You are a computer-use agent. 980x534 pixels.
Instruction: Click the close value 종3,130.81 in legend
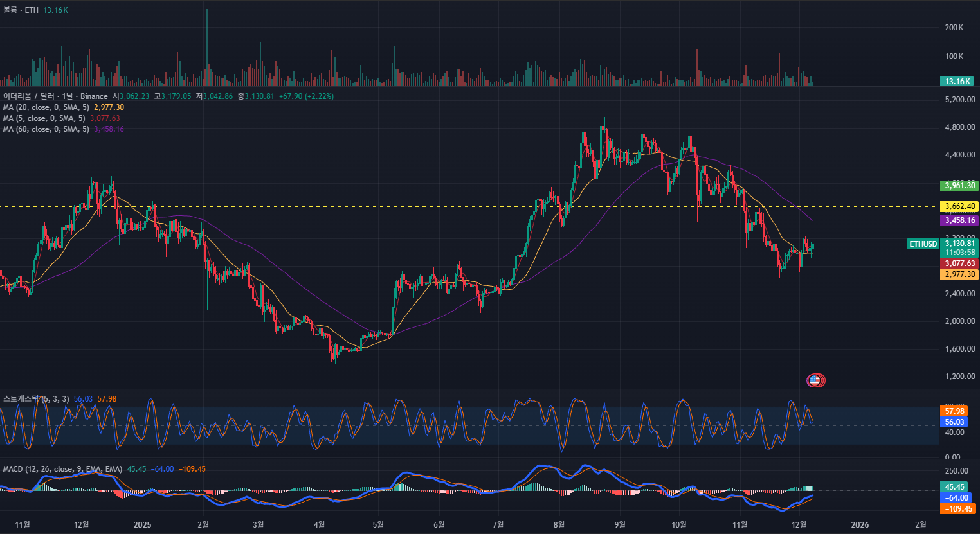[x=256, y=96]
